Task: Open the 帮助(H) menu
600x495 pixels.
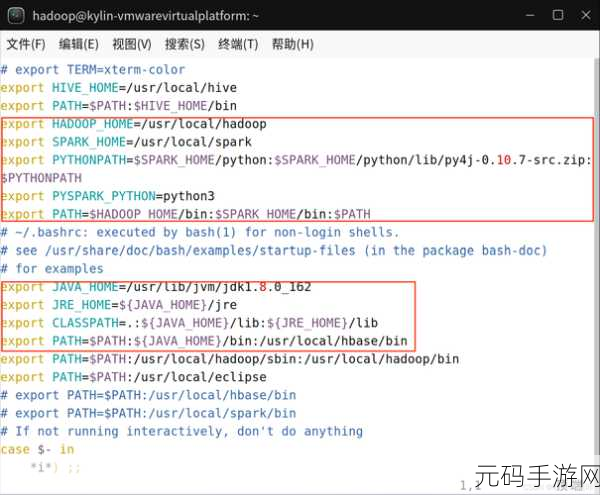Action: click(x=292, y=44)
